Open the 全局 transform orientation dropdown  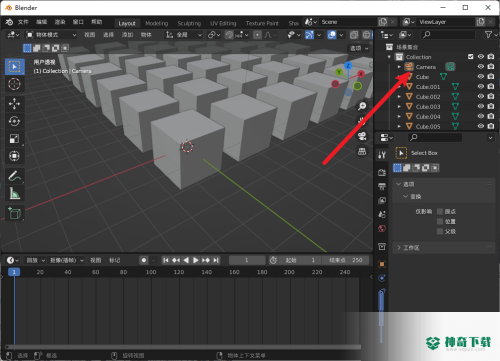pos(184,35)
